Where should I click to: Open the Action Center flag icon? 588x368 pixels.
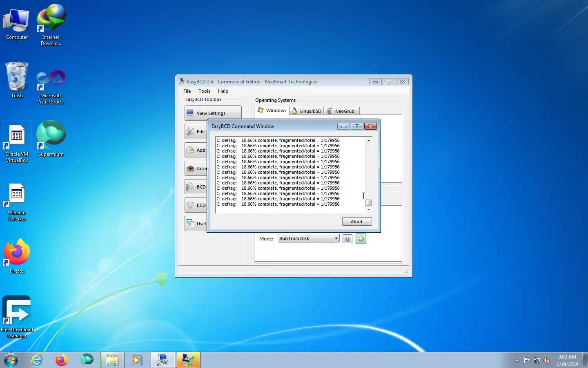[x=527, y=360]
